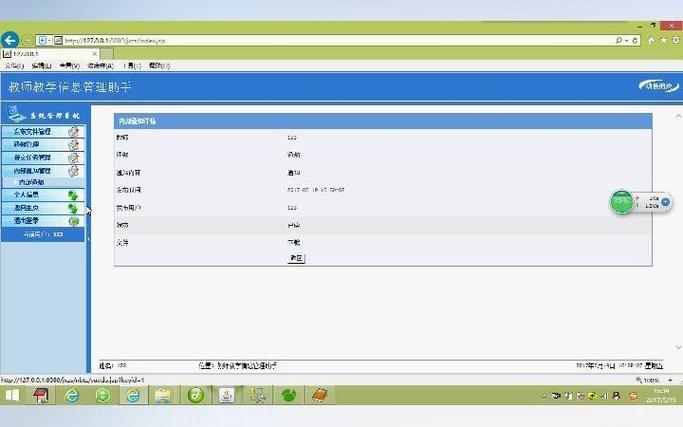Open the 内部通知 submenu link
683x427 pixels.
31,182
